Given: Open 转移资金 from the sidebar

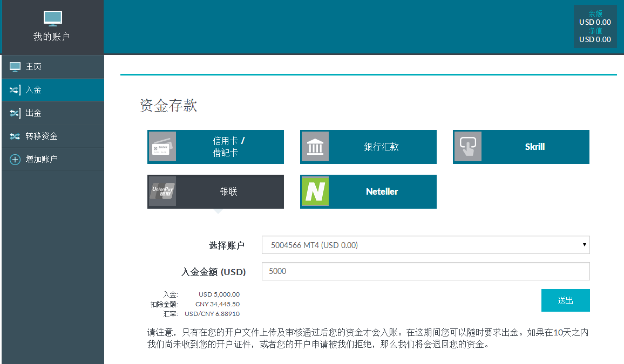Looking at the screenshot, I should pos(42,136).
